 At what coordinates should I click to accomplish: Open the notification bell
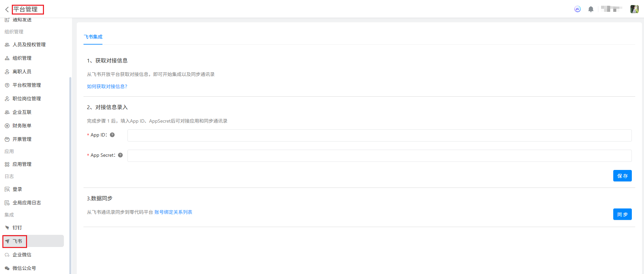click(x=591, y=9)
